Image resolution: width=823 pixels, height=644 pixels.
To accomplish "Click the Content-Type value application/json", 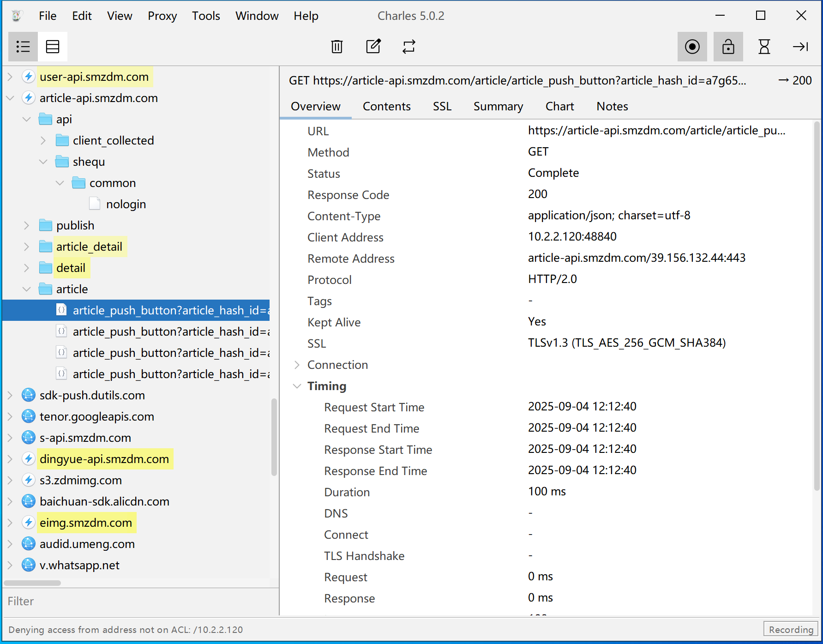I will tap(609, 215).
